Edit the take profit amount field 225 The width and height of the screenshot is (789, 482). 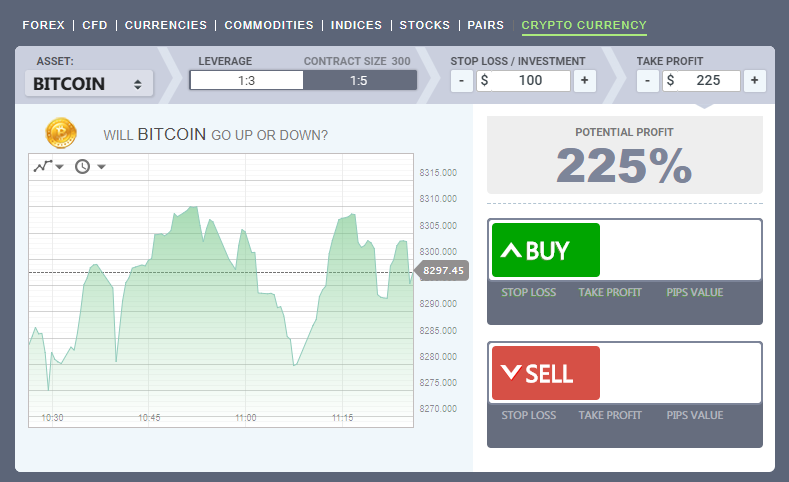coord(701,81)
